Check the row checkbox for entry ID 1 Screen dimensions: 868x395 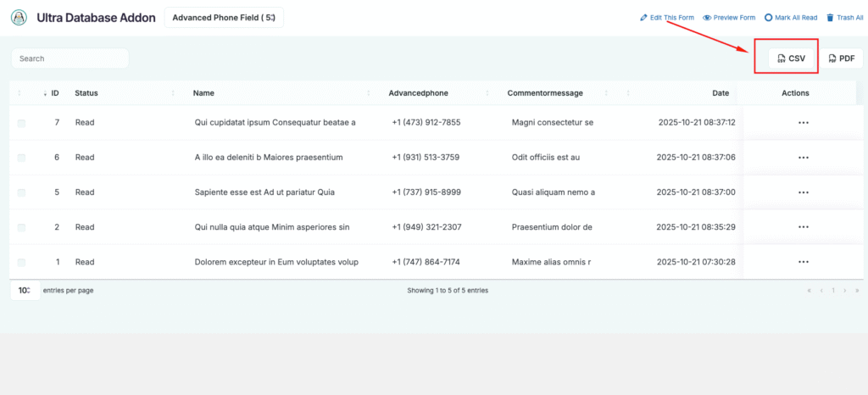pos(21,262)
